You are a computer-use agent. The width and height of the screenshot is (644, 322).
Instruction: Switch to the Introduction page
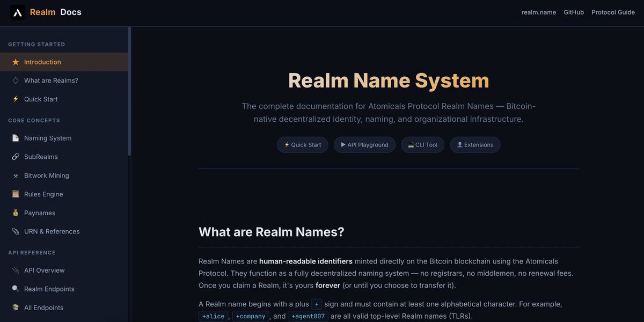click(x=42, y=62)
